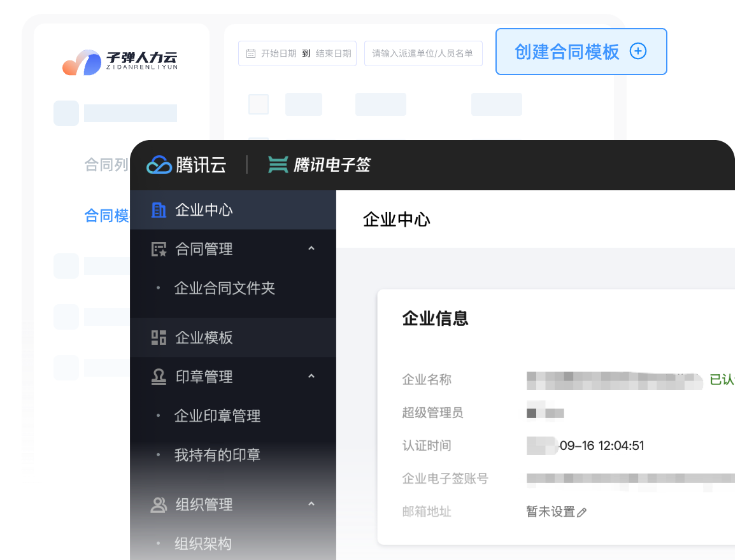Click the 开始日期 start date field
Image resolution: width=754 pixels, height=560 pixels.
click(x=278, y=53)
